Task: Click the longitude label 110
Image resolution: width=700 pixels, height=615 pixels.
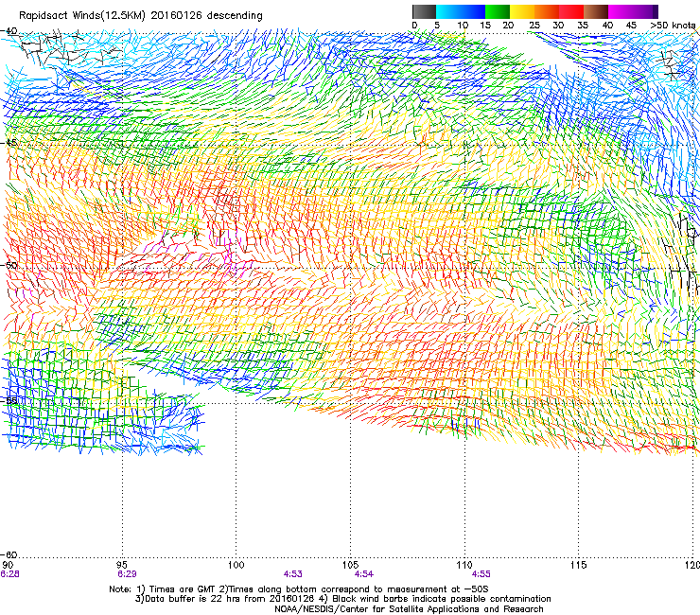Action: (464, 565)
